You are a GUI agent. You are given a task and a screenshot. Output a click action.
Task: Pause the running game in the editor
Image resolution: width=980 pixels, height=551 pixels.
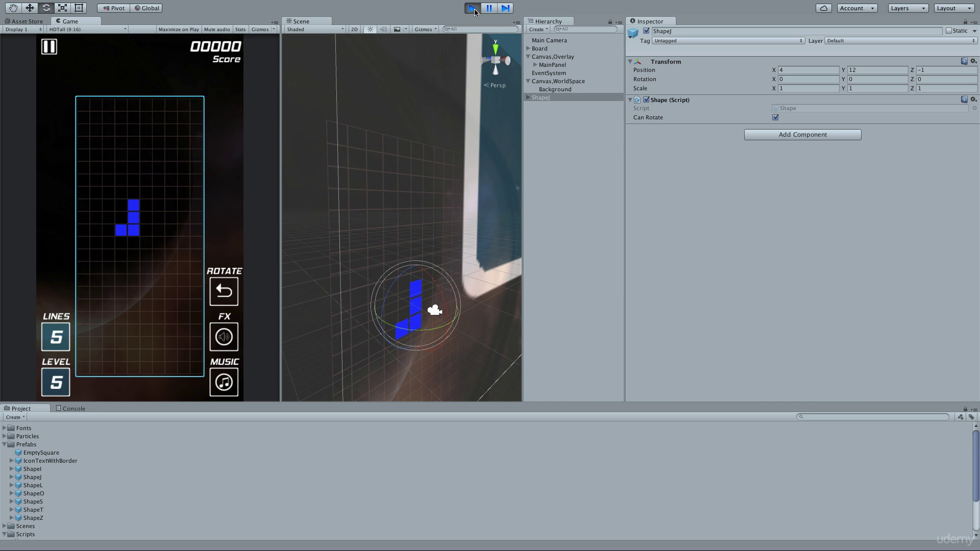pos(489,8)
